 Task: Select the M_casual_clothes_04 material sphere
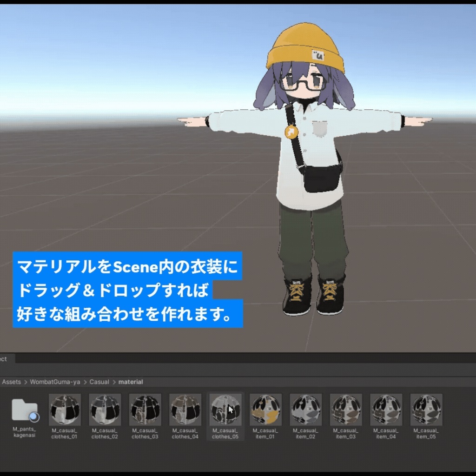186,410
